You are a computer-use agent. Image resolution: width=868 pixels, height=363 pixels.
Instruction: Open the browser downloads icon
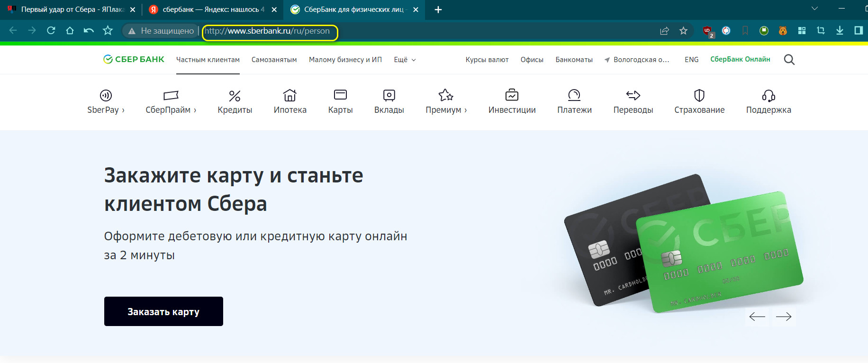(x=840, y=31)
